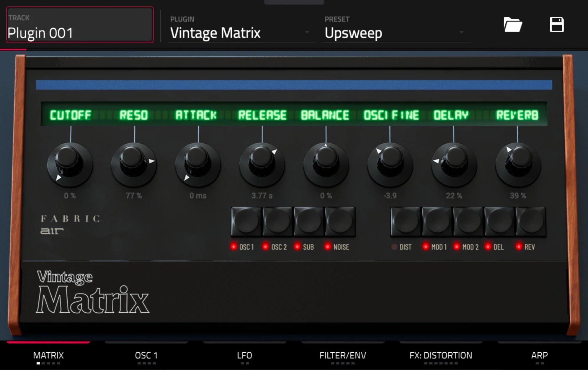The width and height of the screenshot is (588, 370).
Task: Click the balance value 0 %
Action: (x=326, y=196)
